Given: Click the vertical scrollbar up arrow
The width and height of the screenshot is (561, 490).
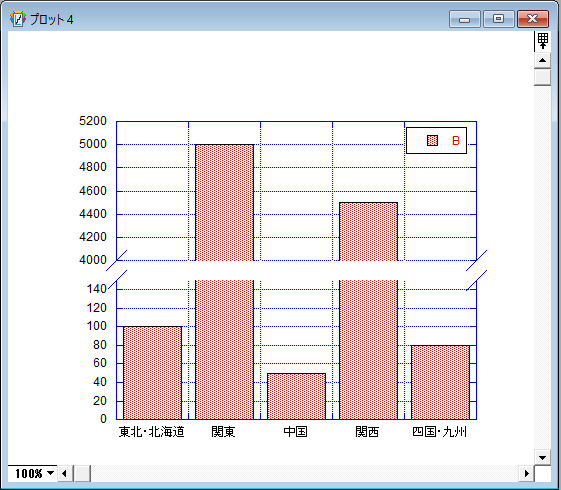Looking at the screenshot, I should coord(542,60).
